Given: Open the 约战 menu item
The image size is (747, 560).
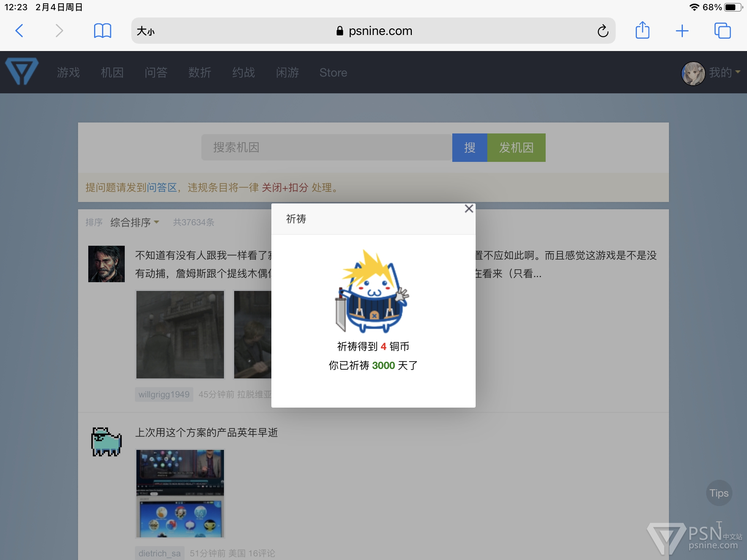Looking at the screenshot, I should [243, 73].
